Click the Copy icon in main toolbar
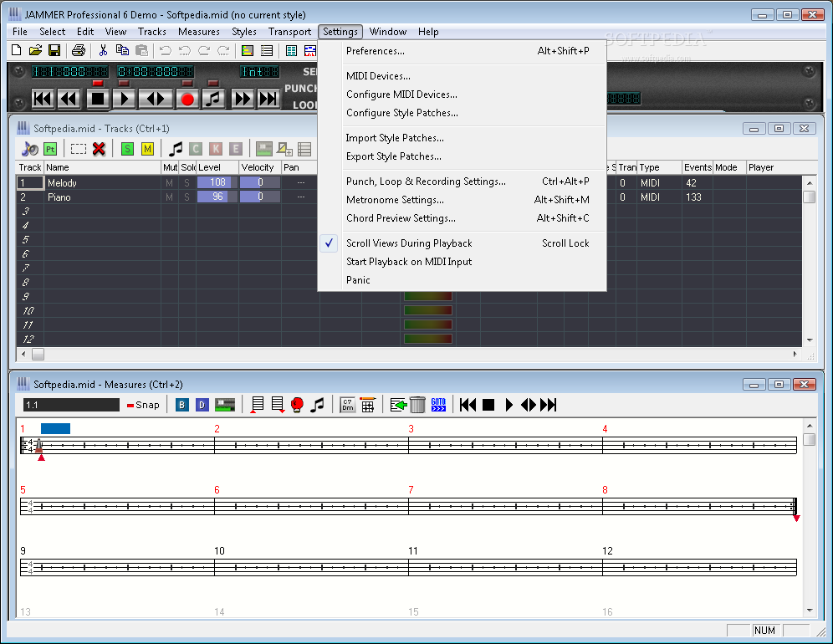 click(122, 50)
